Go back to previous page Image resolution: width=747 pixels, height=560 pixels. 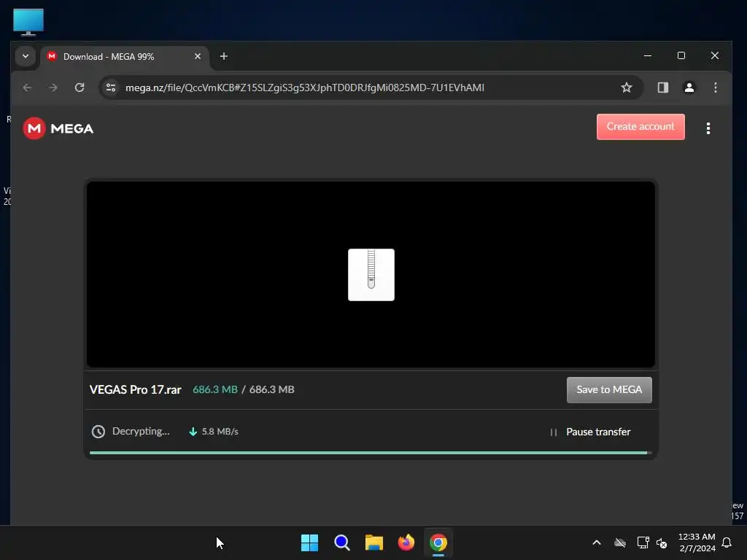click(27, 87)
